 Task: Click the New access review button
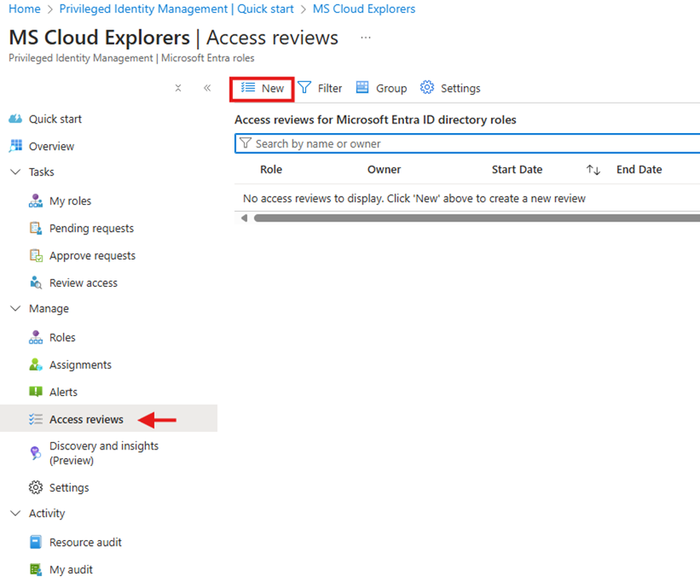point(263,88)
